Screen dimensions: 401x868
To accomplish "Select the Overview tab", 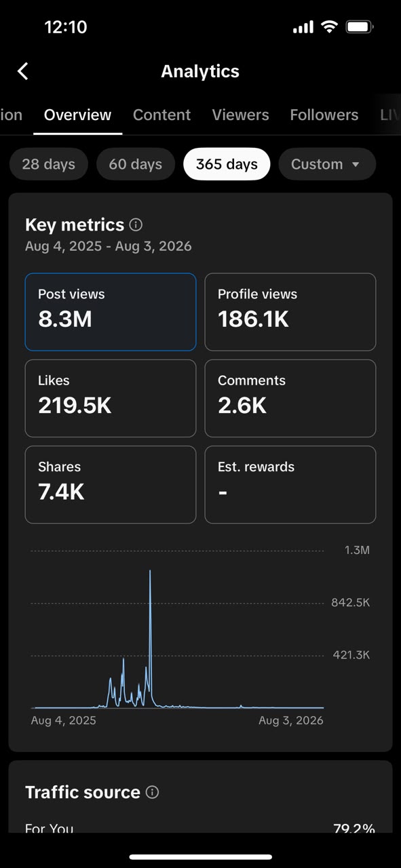I will tap(77, 115).
